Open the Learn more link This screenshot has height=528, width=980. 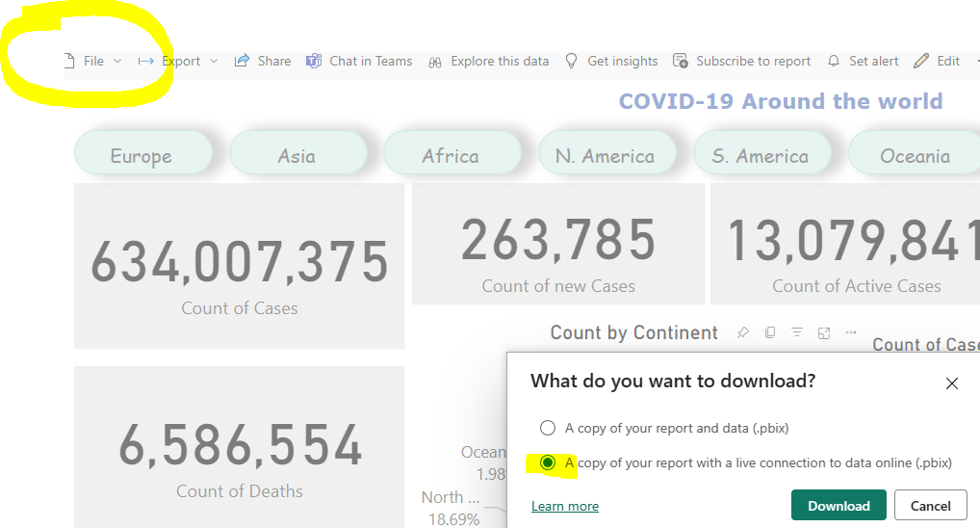click(565, 506)
